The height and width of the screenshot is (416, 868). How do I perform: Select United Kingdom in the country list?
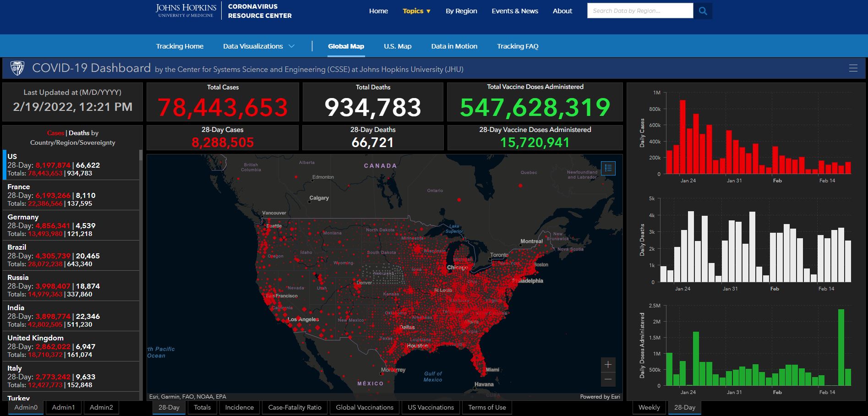pyautogui.click(x=71, y=346)
